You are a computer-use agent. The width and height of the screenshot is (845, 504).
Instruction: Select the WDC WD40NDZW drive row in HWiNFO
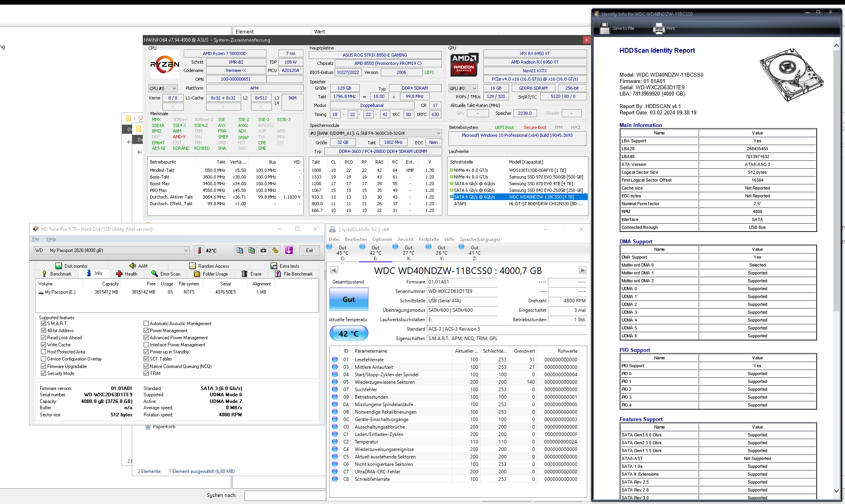[541, 197]
